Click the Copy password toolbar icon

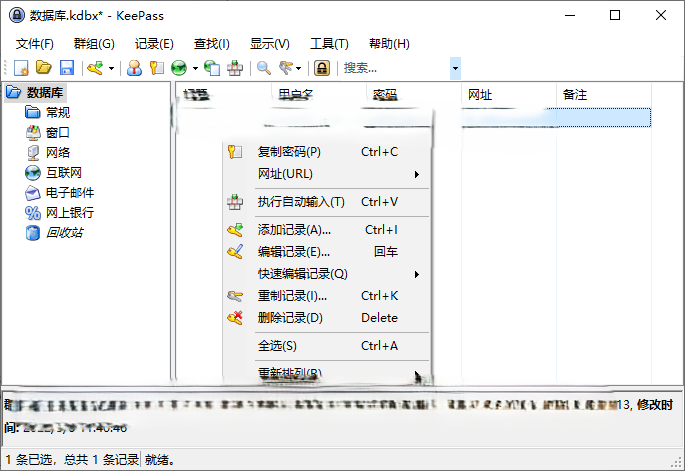tap(156, 68)
